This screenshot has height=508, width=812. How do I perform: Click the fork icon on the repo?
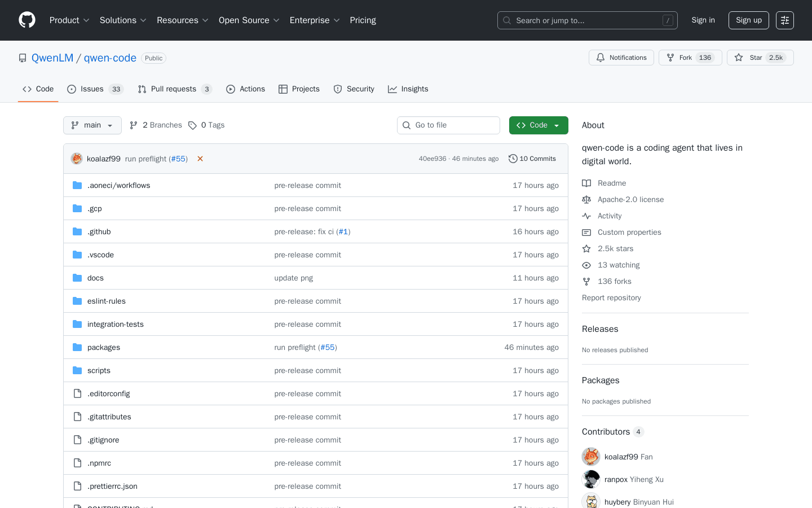pos(670,57)
